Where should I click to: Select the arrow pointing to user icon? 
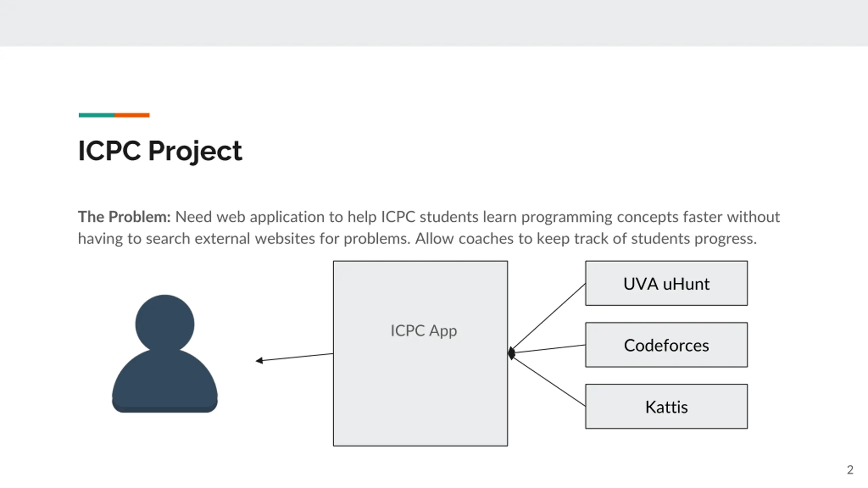point(294,357)
